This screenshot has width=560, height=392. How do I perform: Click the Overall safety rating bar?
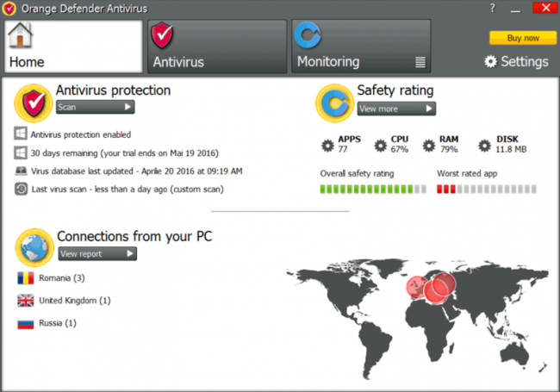[372, 189]
